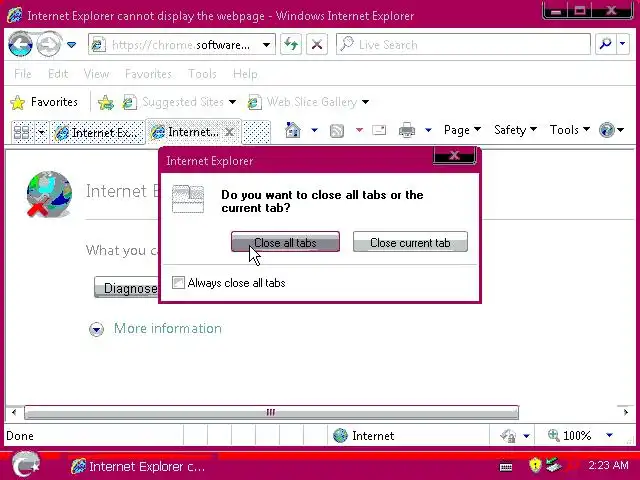Close the Internet Explorer dialog box
The width and height of the screenshot is (640, 480).
(454, 156)
